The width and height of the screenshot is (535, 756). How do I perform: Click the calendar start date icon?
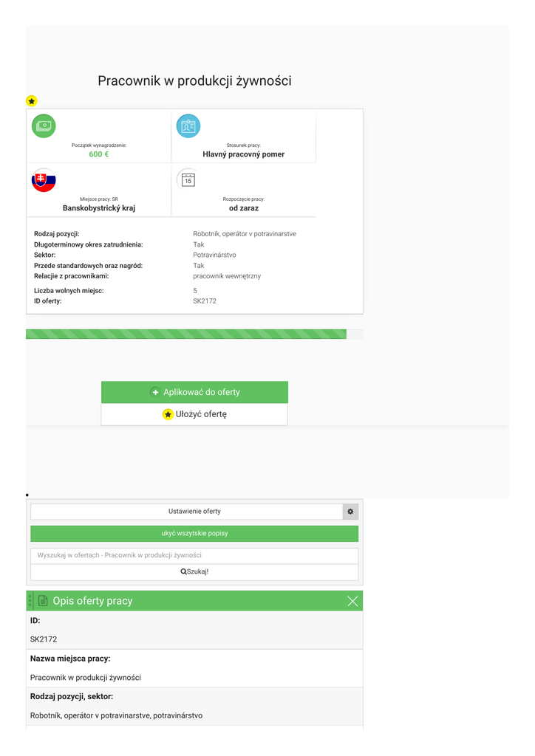click(188, 180)
